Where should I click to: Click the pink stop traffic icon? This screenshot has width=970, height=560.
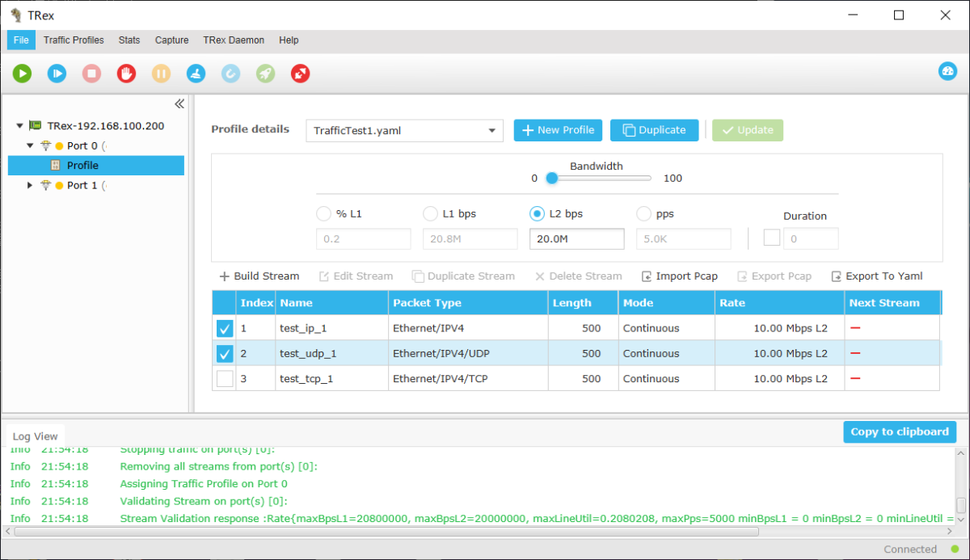pos(91,74)
